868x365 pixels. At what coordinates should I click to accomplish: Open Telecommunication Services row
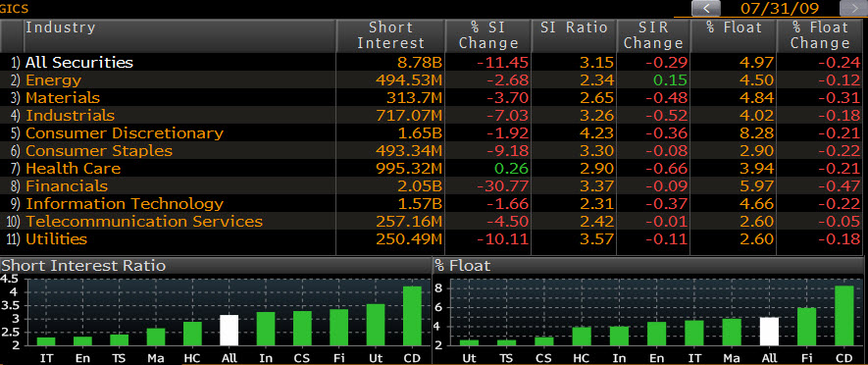point(434,222)
